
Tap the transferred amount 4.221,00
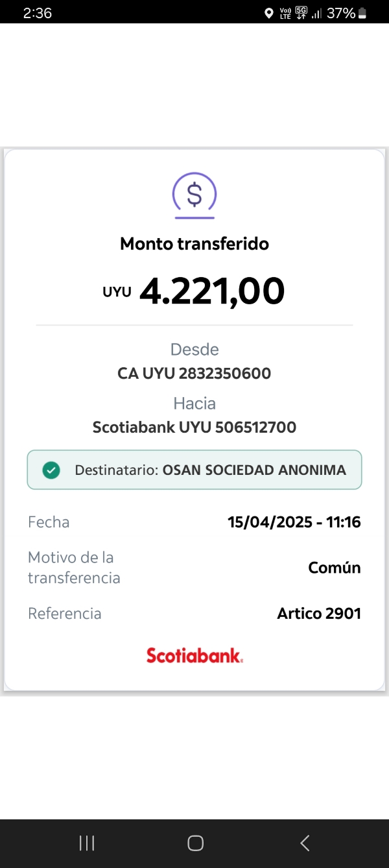tap(211, 291)
